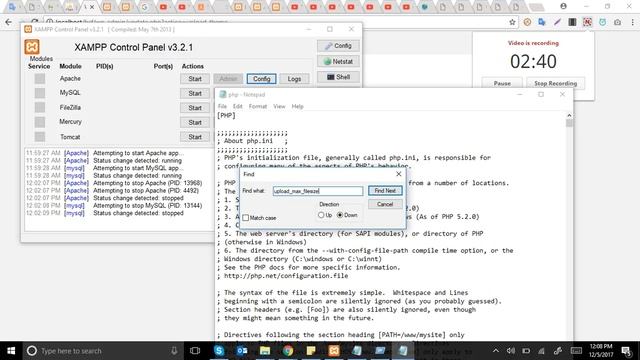Open the notification center icon
640x360 pixels.
tap(627, 351)
